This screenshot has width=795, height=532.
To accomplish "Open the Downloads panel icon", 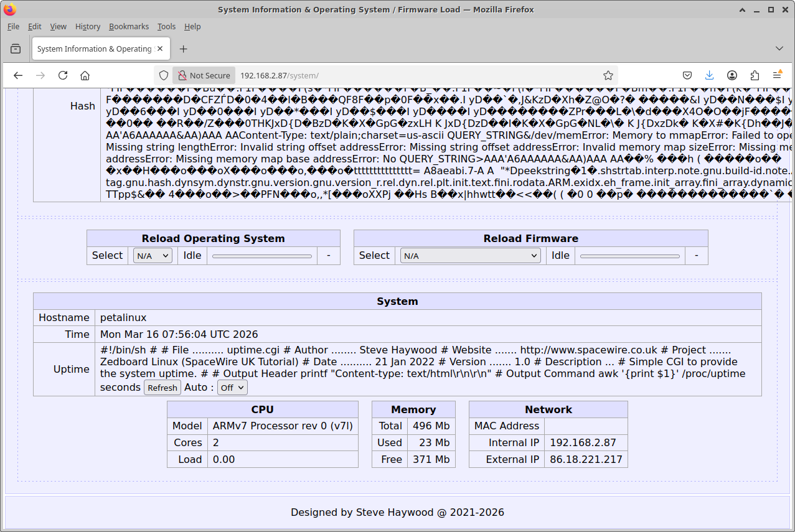I will [x=709, y=75].
